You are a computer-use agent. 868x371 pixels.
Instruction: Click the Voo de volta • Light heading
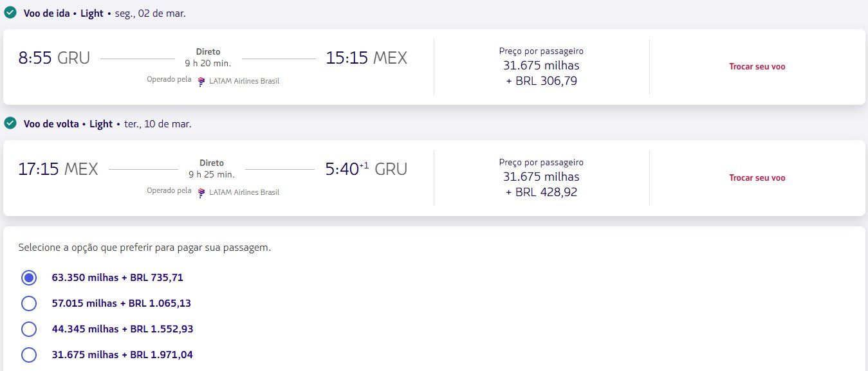tap(68, 124)
